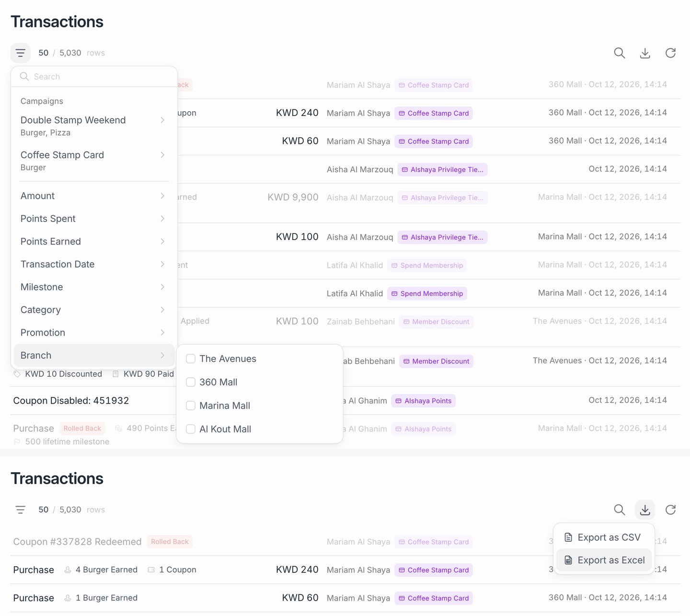Click Coffee Stamp Card badge in 1 Burger Earned row
690x616 pixels.
click(x=434, y=598)
